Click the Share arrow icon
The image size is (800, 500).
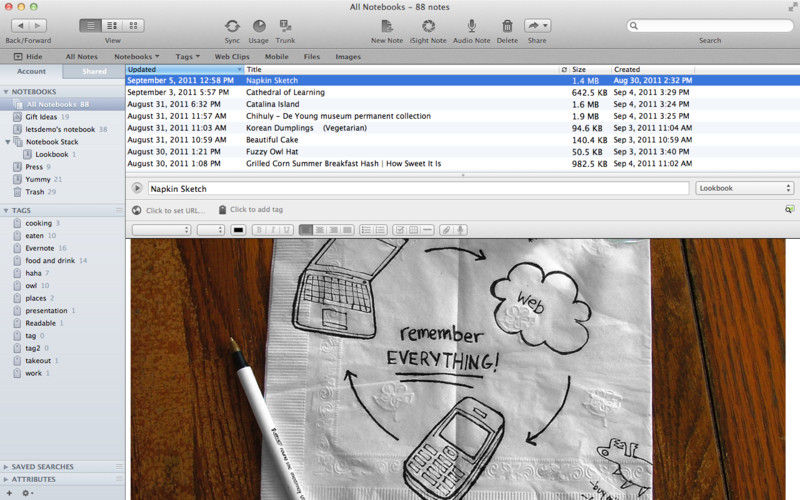[x=537, y=26]
